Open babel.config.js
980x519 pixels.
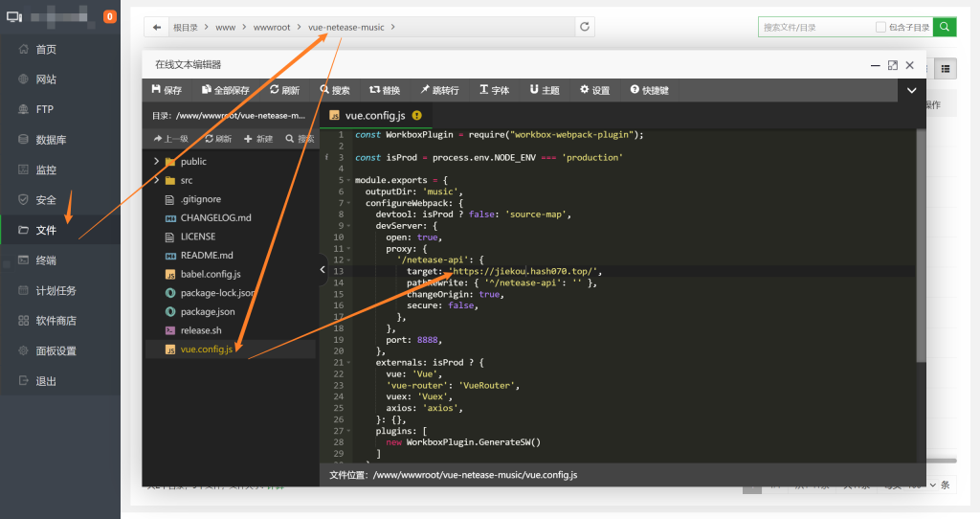pos(210,274)
